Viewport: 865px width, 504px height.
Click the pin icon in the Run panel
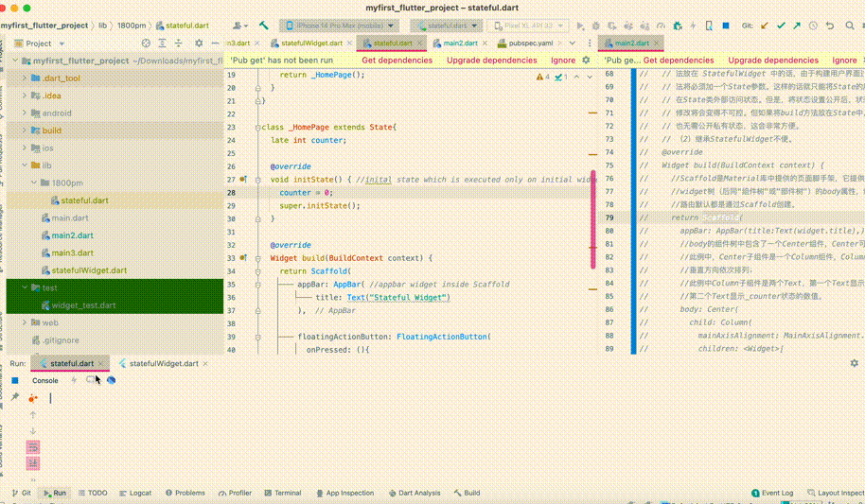point(15,397)
